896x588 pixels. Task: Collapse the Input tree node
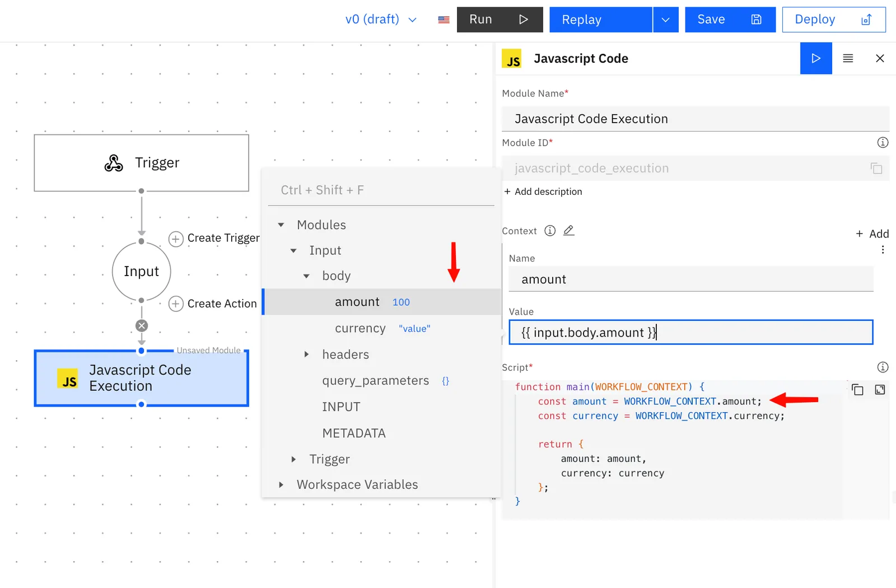pyautogui.click(x=293, y=251)
